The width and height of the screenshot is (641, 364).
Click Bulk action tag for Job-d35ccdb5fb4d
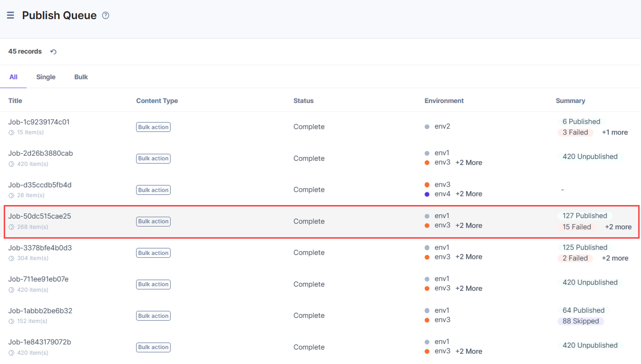(153, 190)
